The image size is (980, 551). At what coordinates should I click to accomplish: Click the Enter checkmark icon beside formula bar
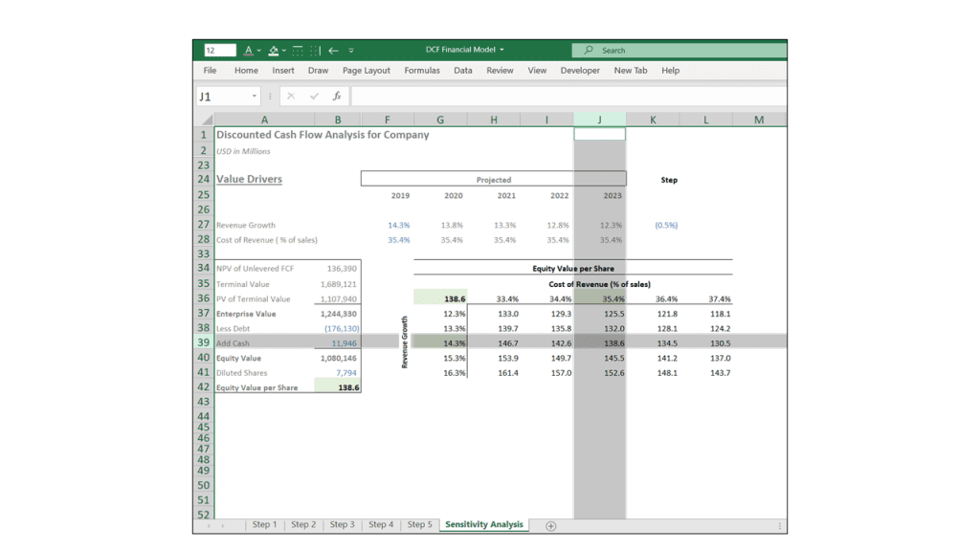316,96
